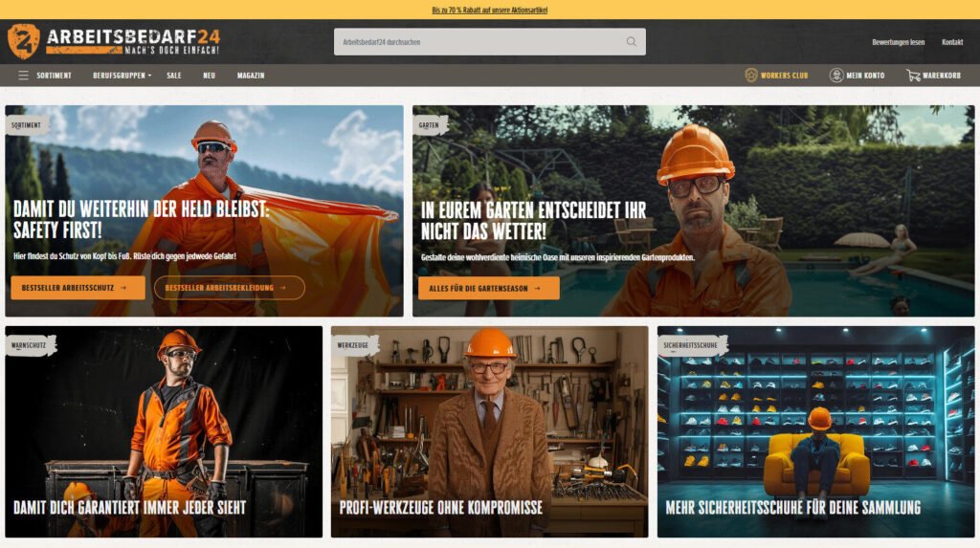Click the search magnifier icon
This screenshot has width=980, height=548.
click(632, 42)
